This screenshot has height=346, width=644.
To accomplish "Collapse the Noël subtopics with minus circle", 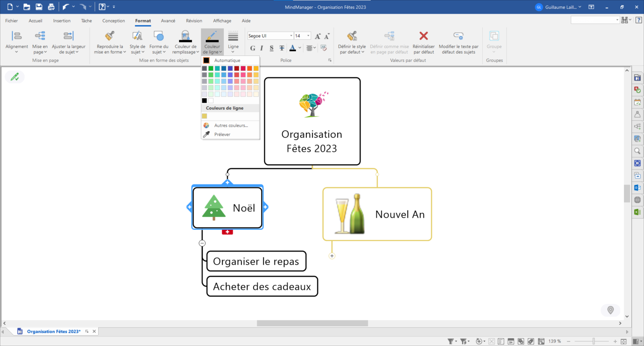I will [202, 243].
